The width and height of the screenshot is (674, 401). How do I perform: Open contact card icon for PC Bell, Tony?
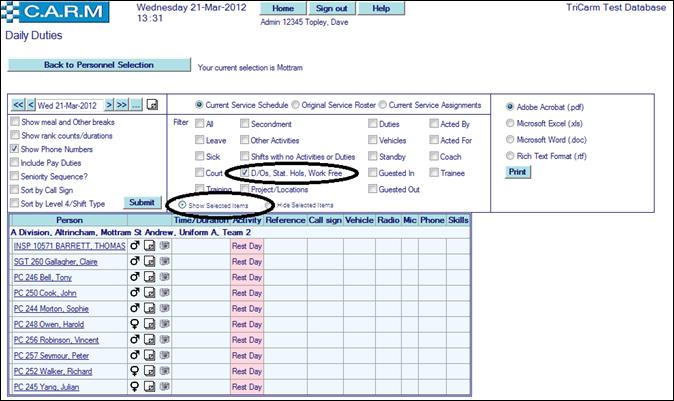point(164,277)
